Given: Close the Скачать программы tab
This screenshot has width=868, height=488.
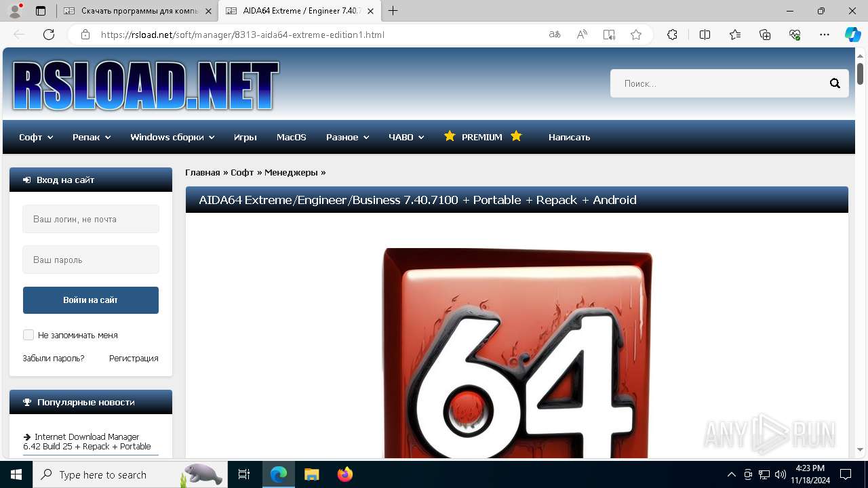Looking at the screenshot, I should 208,11.
